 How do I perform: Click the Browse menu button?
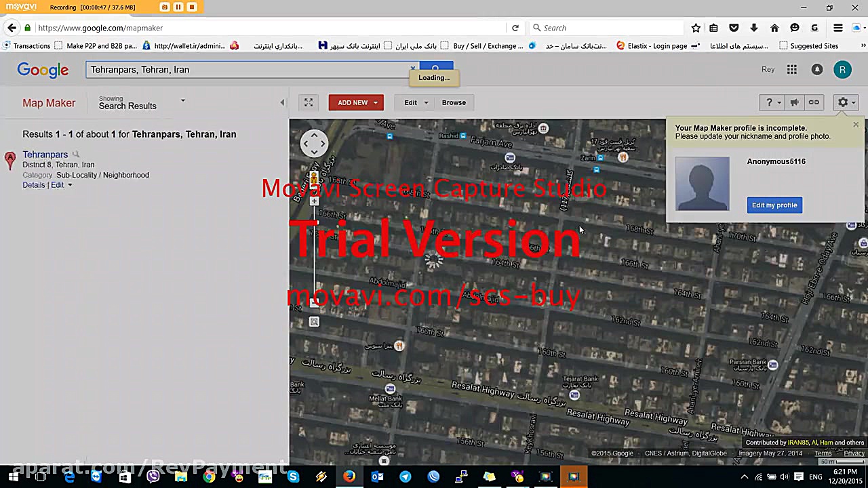coord(454,102)
